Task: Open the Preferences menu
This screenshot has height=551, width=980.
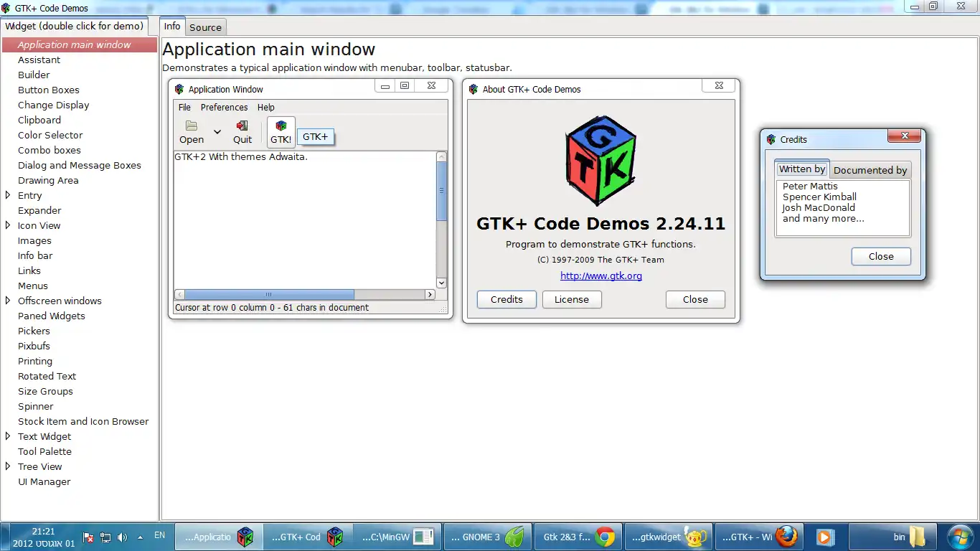Action: point(225,108)
